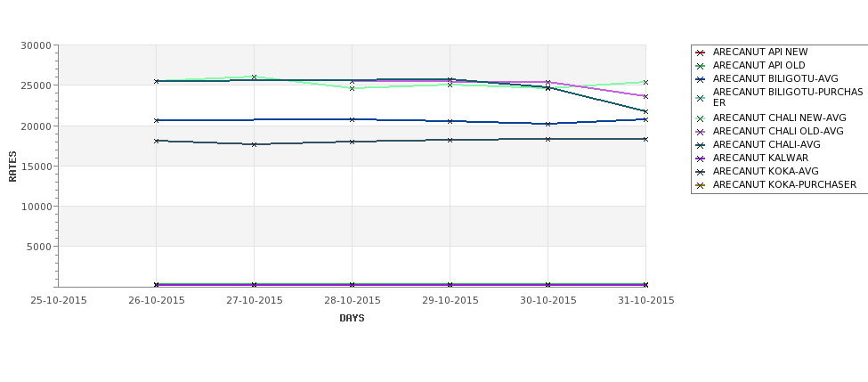Viewport: 868px width, 382px height.
Task: Click the 28-10-2015 x-axis date label
Action: pyautogui.click(x=352, y=301)
